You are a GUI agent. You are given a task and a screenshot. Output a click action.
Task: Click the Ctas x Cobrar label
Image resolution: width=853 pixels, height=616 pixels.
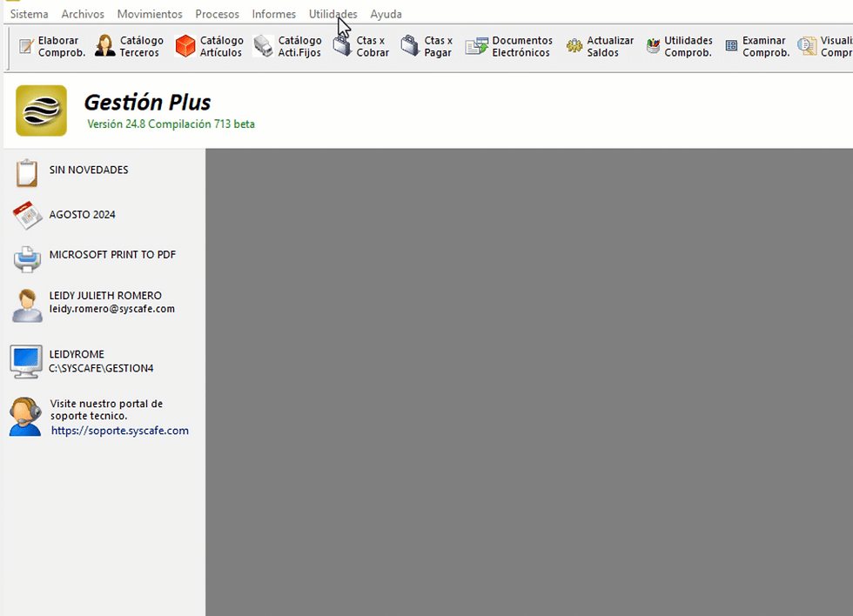[x=373, y=47]
